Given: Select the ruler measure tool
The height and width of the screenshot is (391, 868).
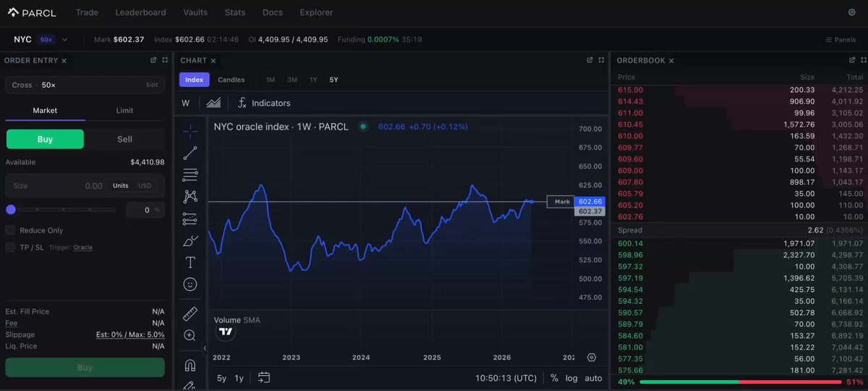Looking at the screenshot, I should point(190,314).
